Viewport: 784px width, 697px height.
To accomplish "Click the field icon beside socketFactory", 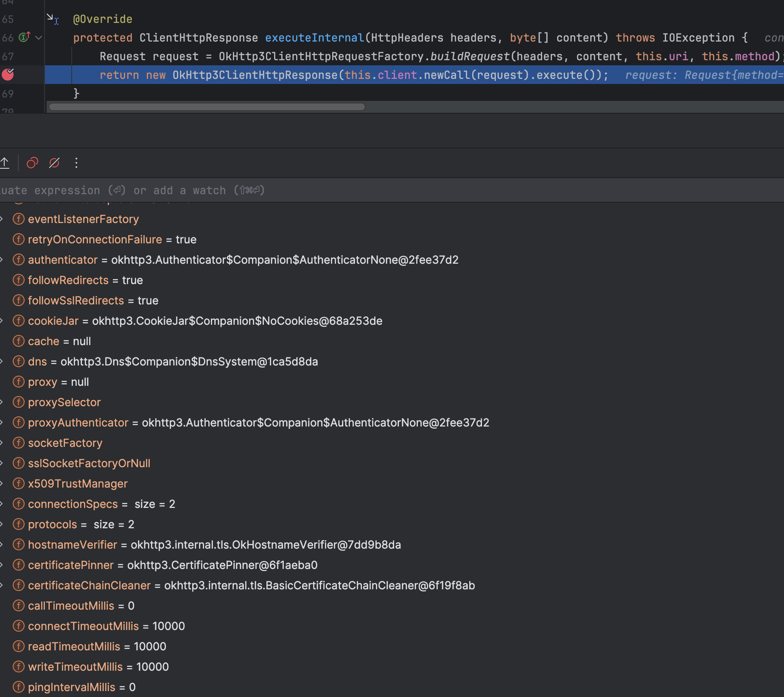I will (x=19, y=443).
